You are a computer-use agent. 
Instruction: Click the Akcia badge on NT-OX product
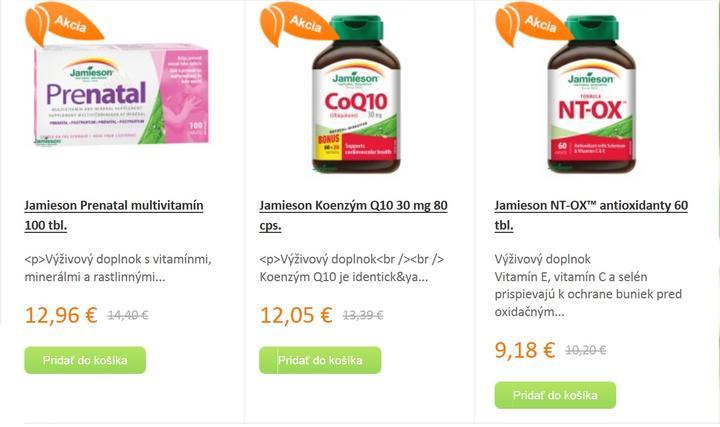pyautogui.click(x=534, y=23)
